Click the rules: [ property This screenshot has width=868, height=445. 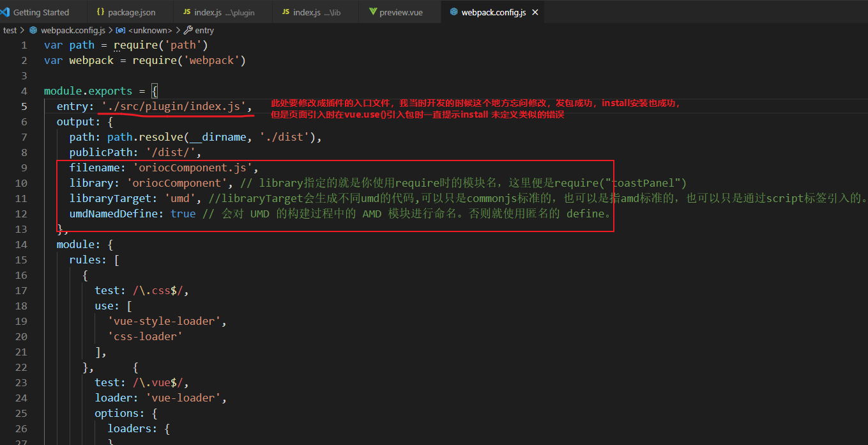[x=94, y=260]
